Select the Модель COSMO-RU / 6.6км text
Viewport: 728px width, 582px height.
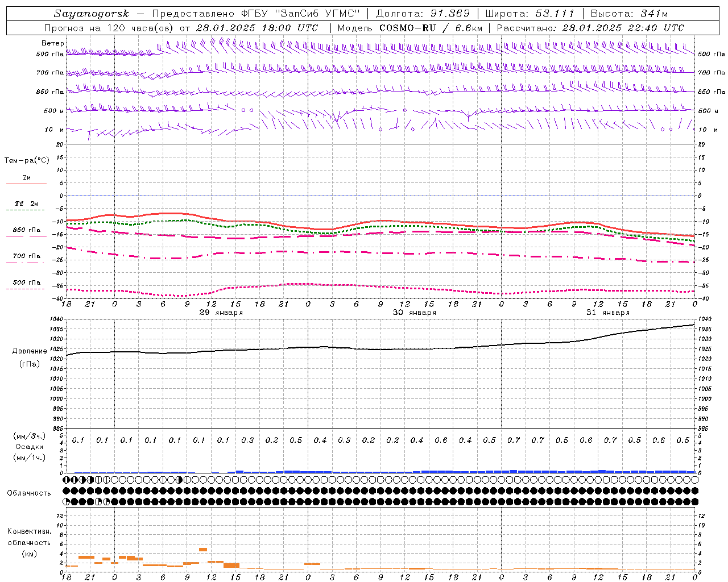[x=409, y=28]
